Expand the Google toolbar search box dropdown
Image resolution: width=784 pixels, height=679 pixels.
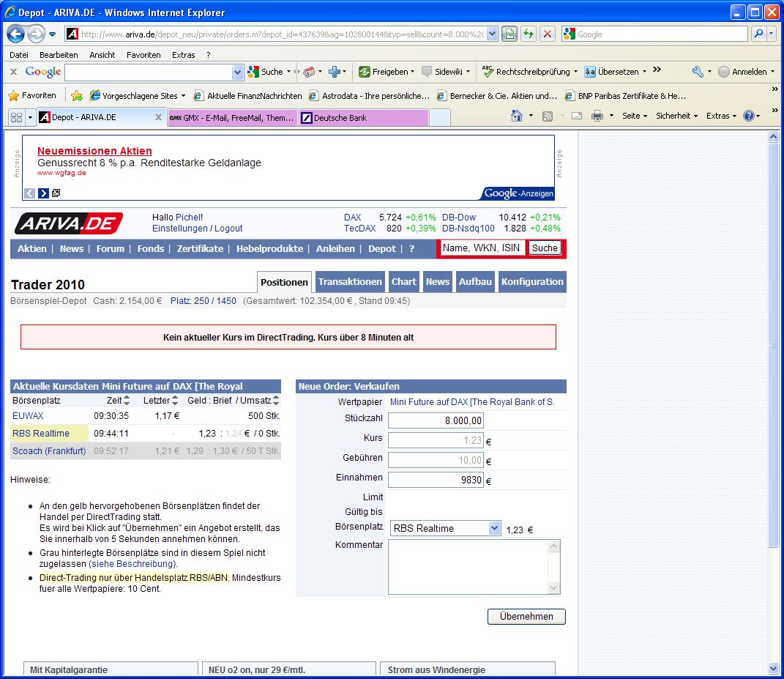pyautogui.click(x=237, y=72)
